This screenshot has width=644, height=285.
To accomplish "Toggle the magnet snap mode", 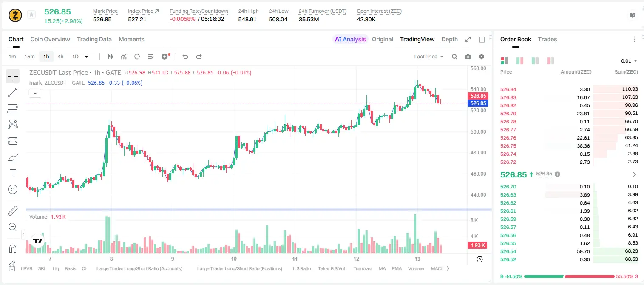I will coord(13,248).
